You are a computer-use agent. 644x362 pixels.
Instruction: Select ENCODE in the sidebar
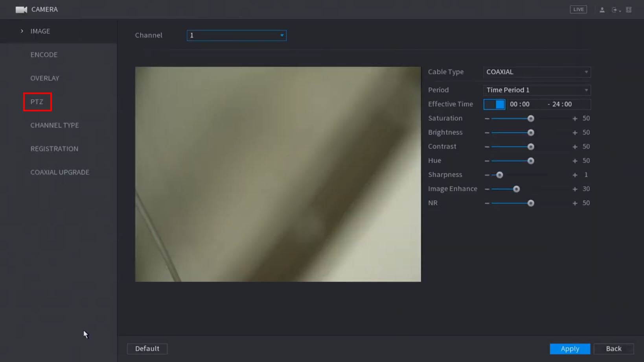(x=44, y=55)
